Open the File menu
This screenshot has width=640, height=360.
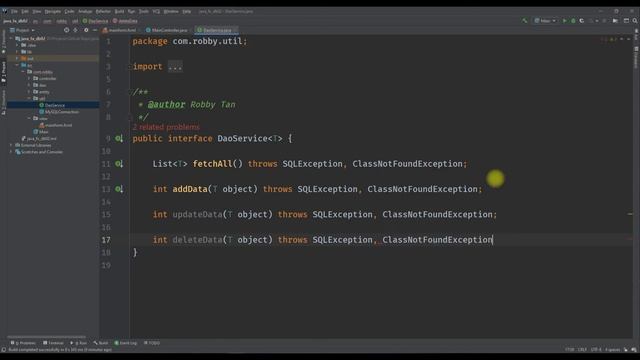14,11
